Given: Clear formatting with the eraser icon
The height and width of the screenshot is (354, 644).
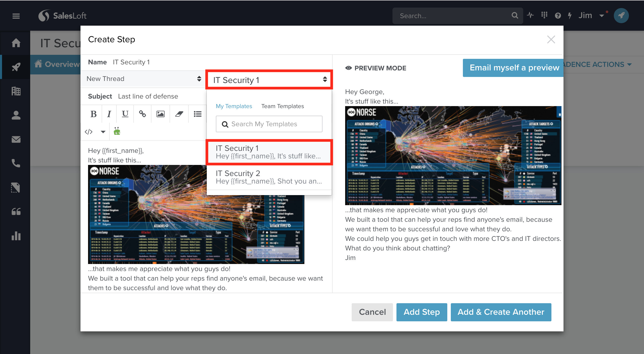Looking at the screenshot, I should pos(179,114).
